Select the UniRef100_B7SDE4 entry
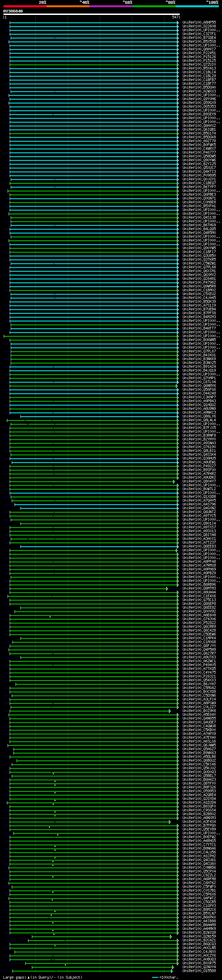 click(x=199, y=38)
